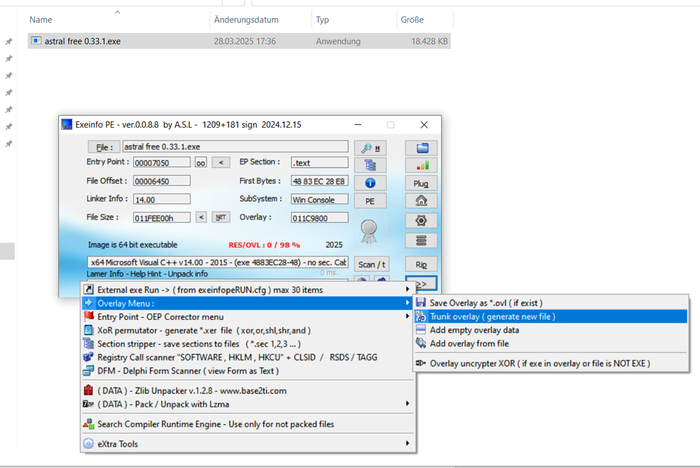Viewport: 700px width, 468px height.
Task: Click the three-bar list icon button
Action: tap(421, 239)
